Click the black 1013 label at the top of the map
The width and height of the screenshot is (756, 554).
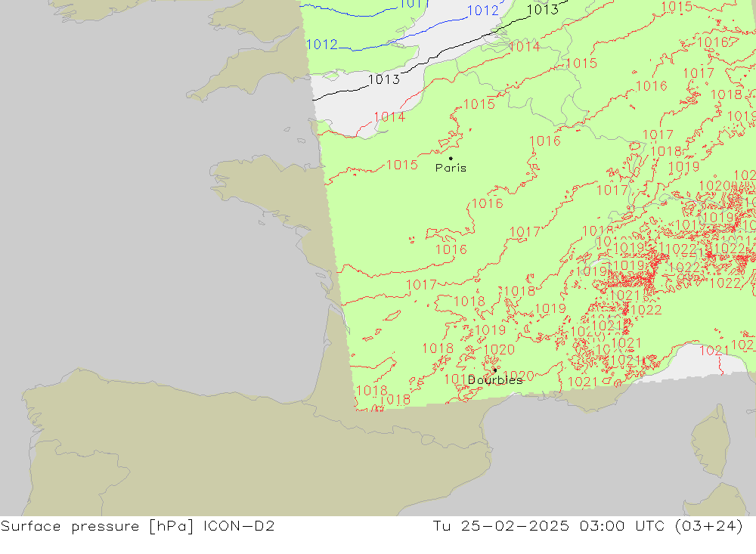point(543,10)
